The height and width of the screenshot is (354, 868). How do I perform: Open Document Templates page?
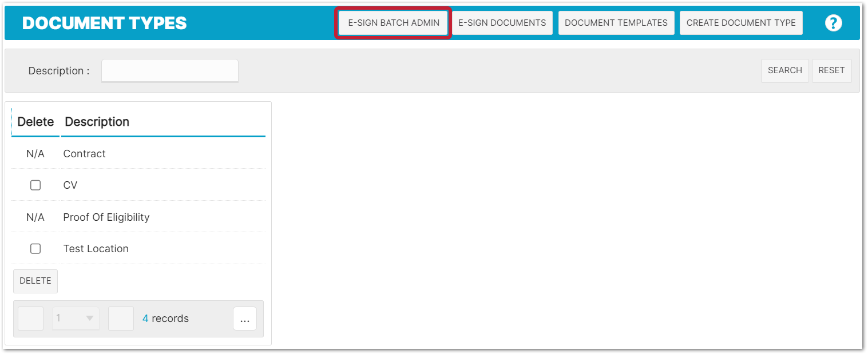[x=616, y=23]
